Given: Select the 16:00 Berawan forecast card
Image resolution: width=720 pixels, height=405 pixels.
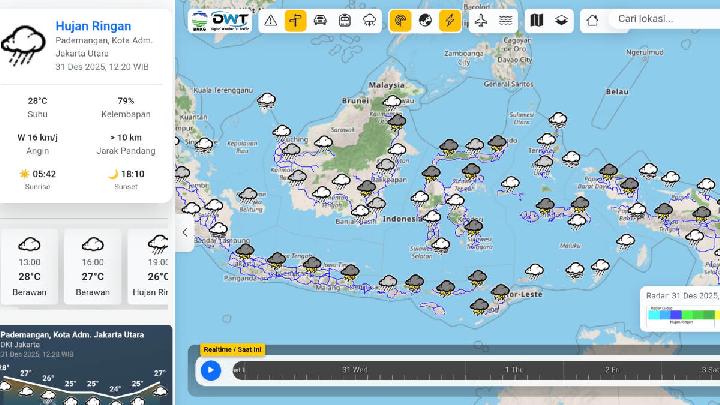Looking at the screenshot, I should [93, 265].
